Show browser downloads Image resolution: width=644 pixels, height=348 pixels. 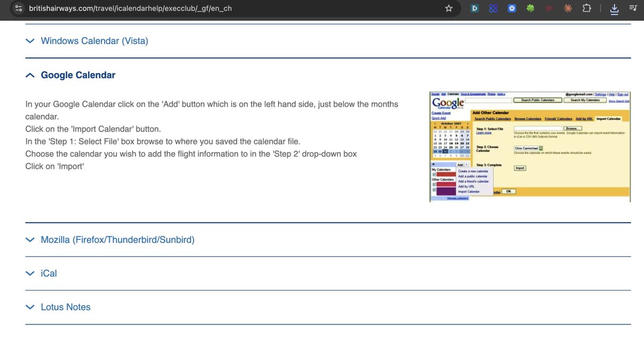click(615, 9)
